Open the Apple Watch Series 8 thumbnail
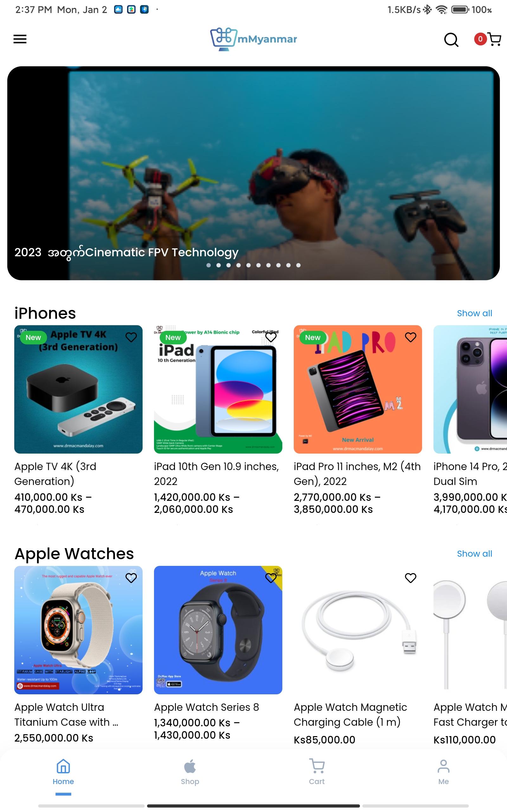The height and width of the screenshot is (812, 507). 218,630
